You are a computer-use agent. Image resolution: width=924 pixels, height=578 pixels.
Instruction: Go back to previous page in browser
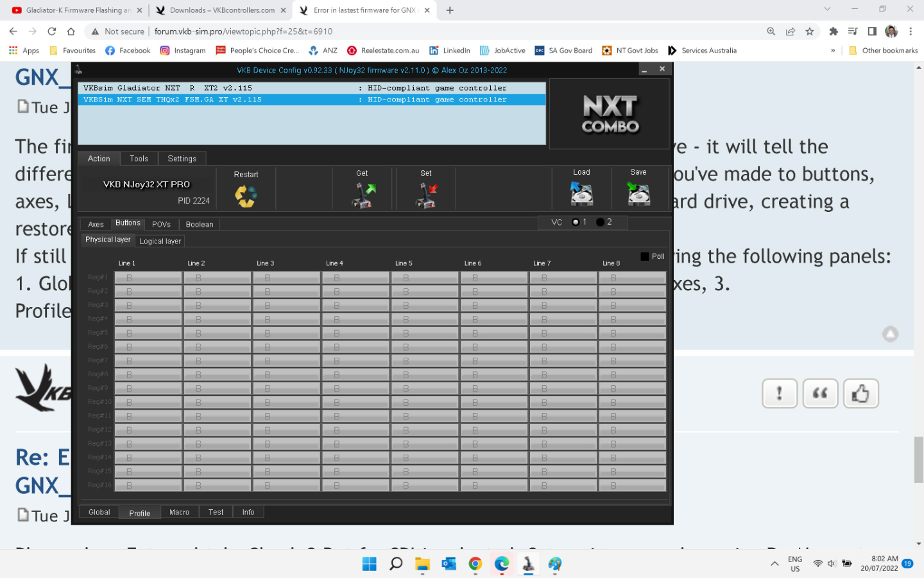pos(13,31)
